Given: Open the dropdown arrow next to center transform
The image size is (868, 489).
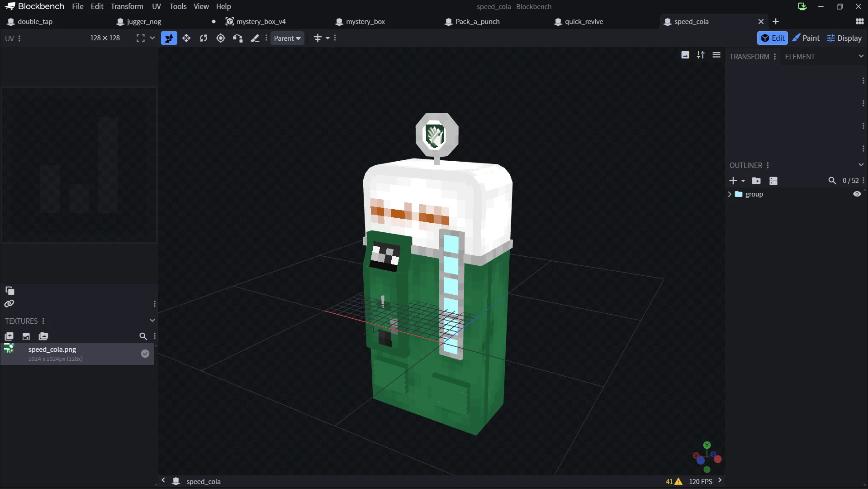Looking at the screenshot, I should pyautogui.click(x=328, y=38).
